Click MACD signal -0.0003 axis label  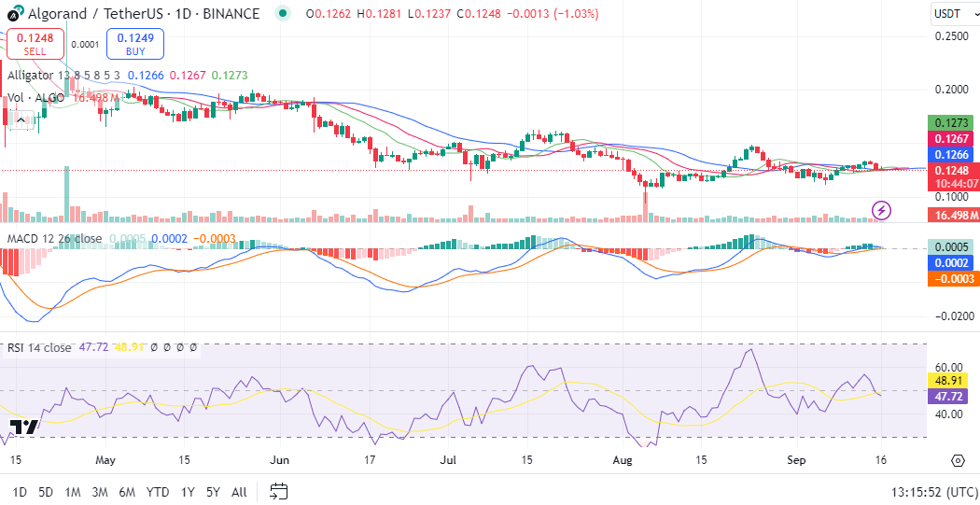[x=953, y=278]
